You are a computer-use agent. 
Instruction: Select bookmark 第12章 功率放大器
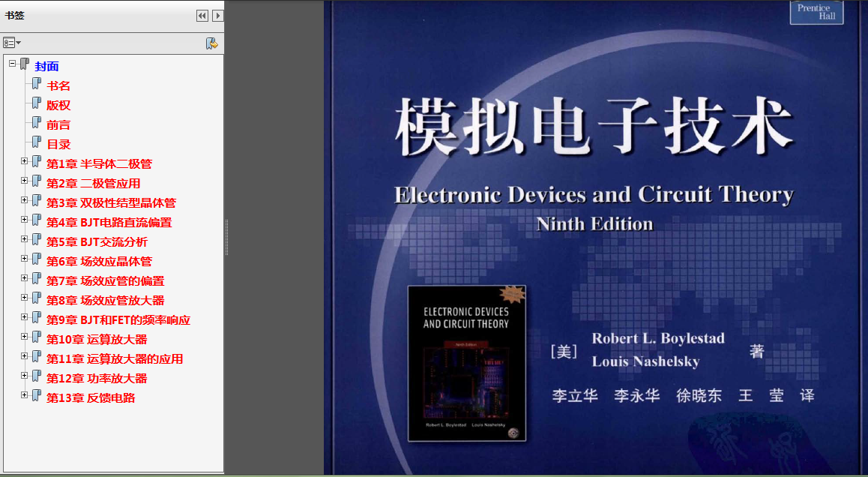[97, 379]
